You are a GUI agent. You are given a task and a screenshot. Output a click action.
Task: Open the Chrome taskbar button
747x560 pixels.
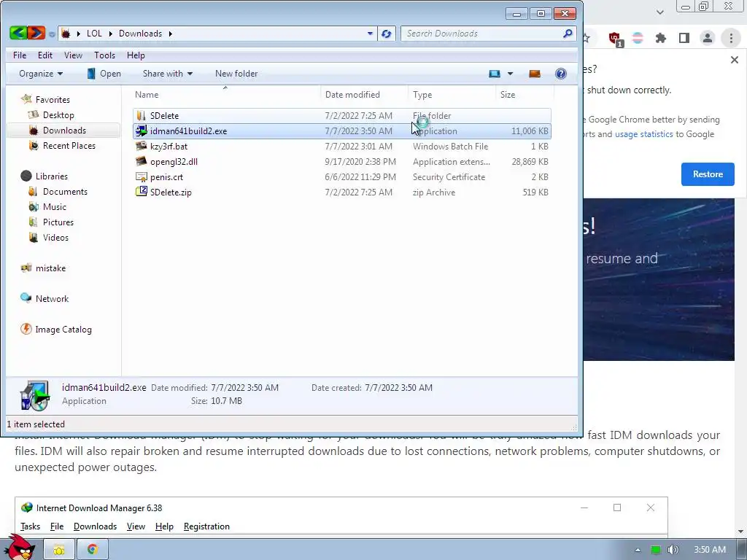tap(93, 550)
